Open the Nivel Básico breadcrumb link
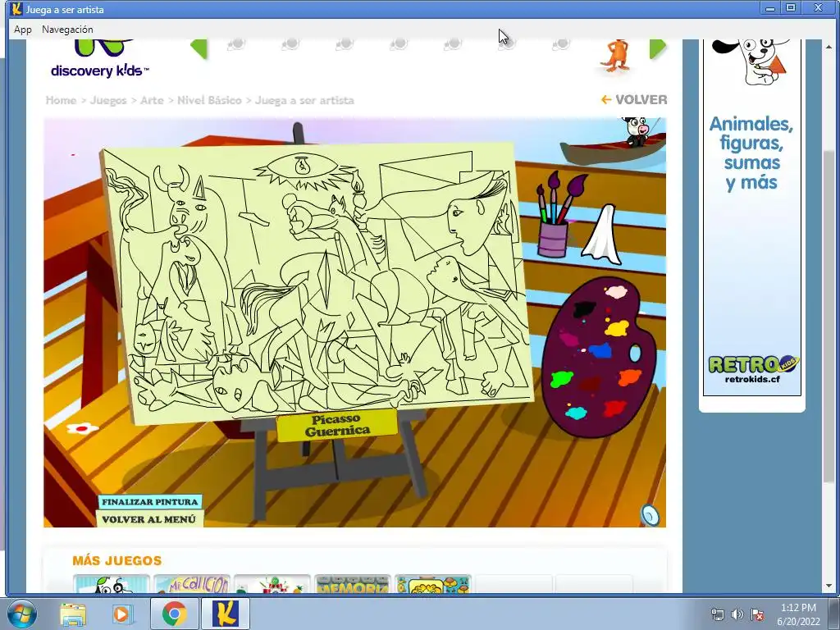This screenshot has width=840, height=630. point(209,100)
